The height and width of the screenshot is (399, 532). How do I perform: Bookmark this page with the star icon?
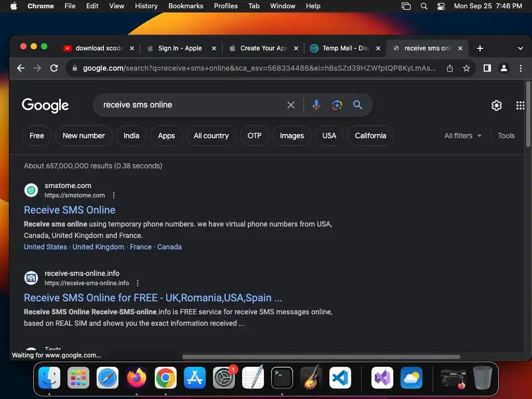[x=467, y=68]
